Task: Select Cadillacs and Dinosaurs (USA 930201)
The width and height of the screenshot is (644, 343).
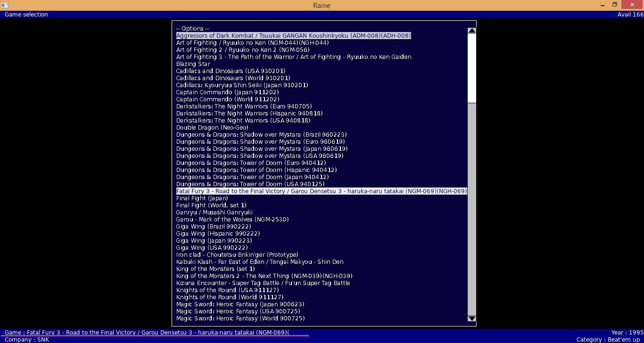Action: coord(231,71)
